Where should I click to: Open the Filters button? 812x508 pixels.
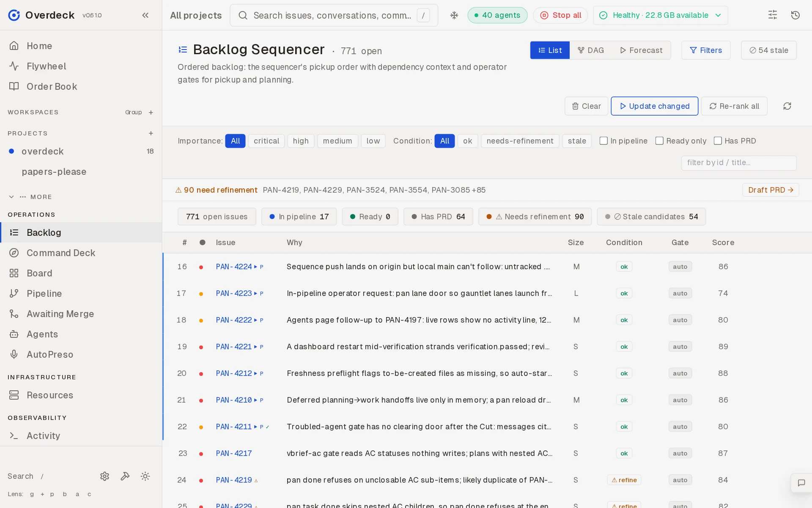pyautogui.click(x=706, y=50)
